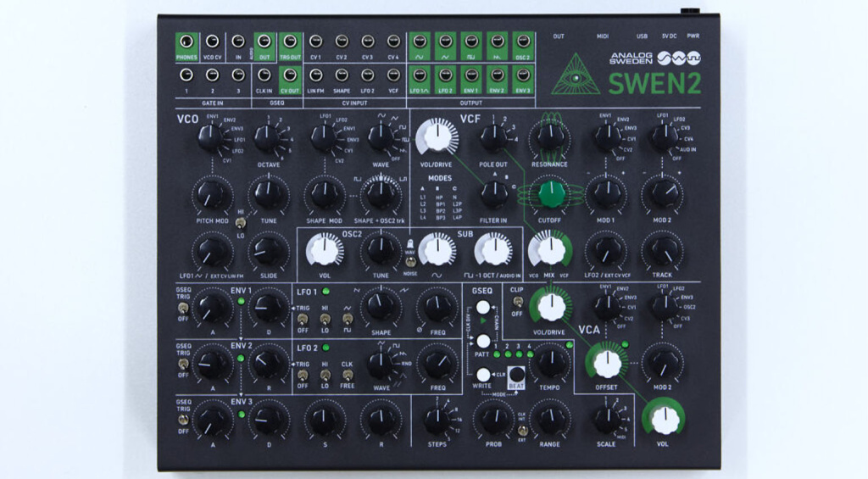The height and width of the screenshot is (479, 868).
Task: Click the SHAPE CV input jack
Action: coord(342,75)
